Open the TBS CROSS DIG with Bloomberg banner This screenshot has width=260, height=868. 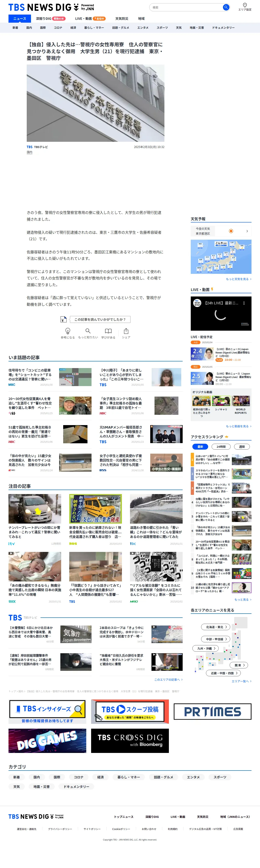click(x=130, y=741)
